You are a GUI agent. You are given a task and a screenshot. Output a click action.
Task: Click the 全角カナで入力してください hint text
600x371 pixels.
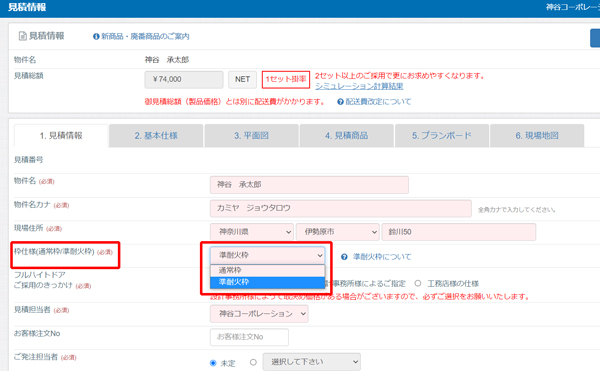[517, 210]
